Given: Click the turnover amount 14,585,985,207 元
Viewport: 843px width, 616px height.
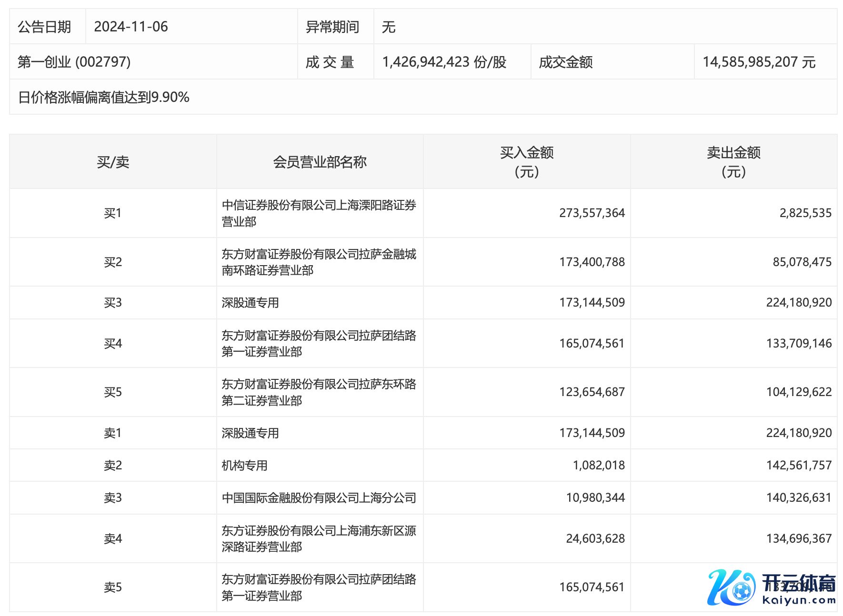Looking at the screenshot, I should coord(759,62).
